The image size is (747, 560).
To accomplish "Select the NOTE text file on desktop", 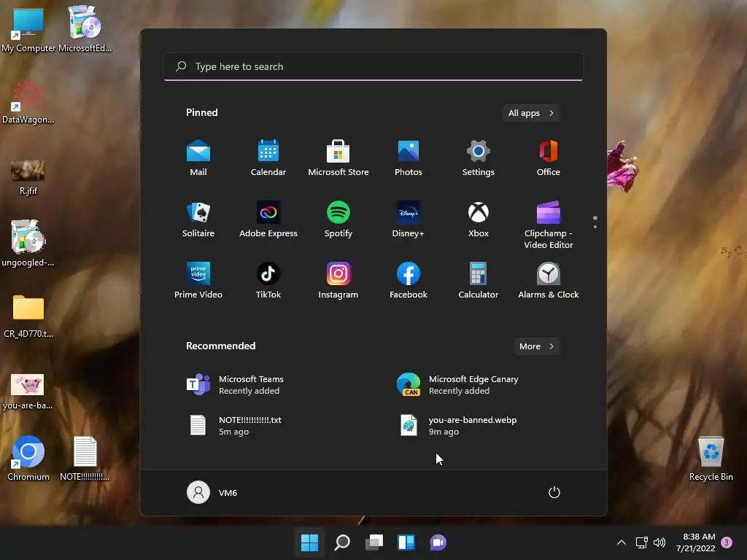I will point(85,458).
